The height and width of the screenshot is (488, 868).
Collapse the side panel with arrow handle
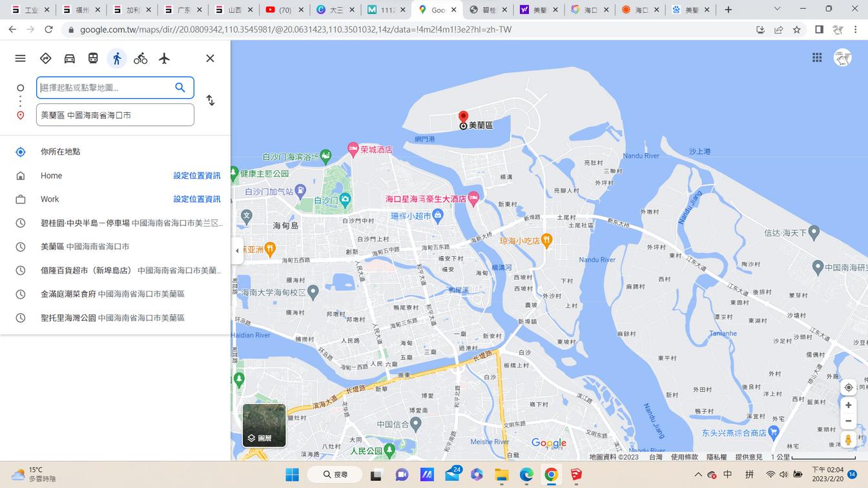click(x=237, y=250)
